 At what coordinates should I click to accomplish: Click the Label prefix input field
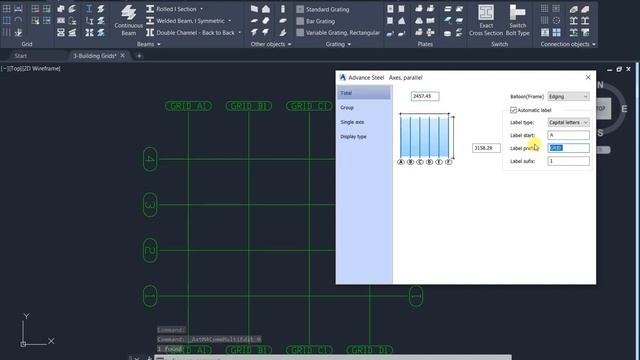click(568, 148)
